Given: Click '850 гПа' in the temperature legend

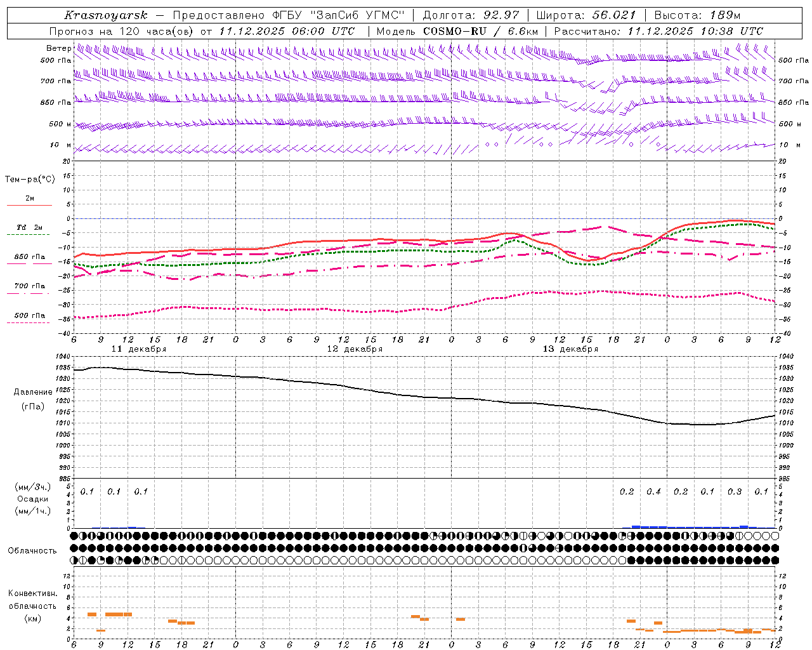Looking at the screenshot, I should 29,257.
